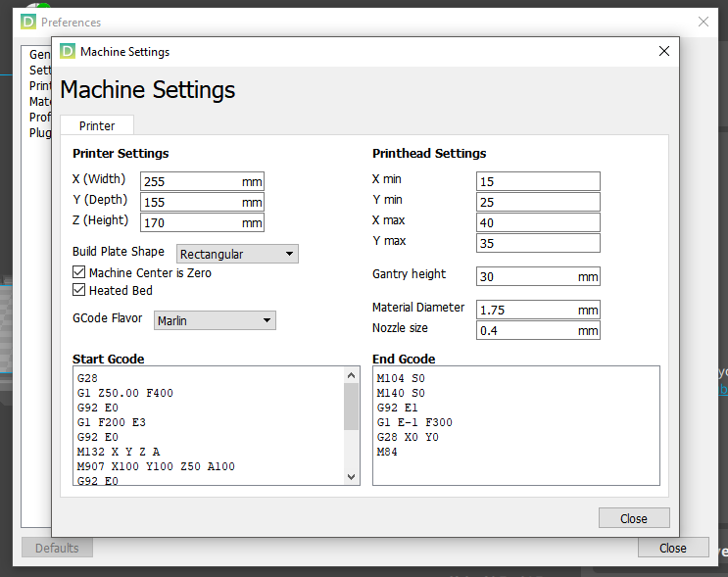Image resolution: width=728 pixels, height=577 pixels.
Task: Click scroll up arrow in Start Gcode
Action: tap(351, 375)
